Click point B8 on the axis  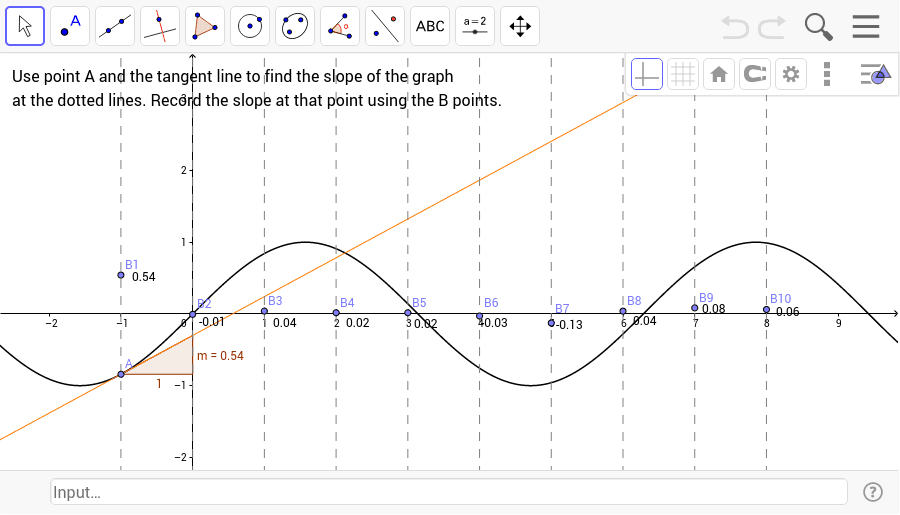point(623,311)
